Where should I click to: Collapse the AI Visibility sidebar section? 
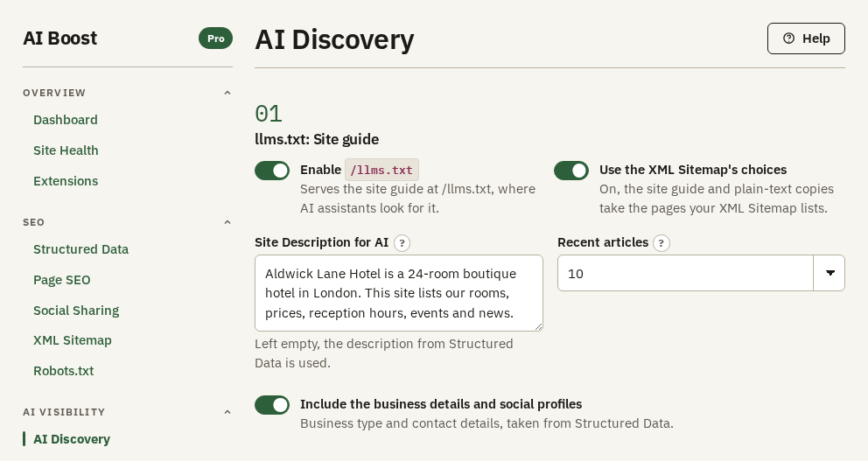point(227,412)
